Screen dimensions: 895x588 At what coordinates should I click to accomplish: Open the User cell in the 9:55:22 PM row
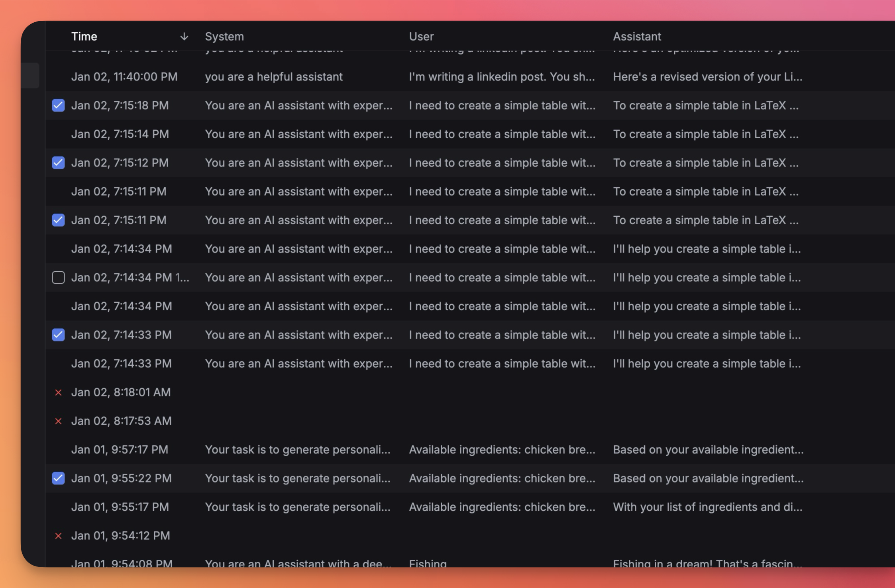tap(502, 478)
